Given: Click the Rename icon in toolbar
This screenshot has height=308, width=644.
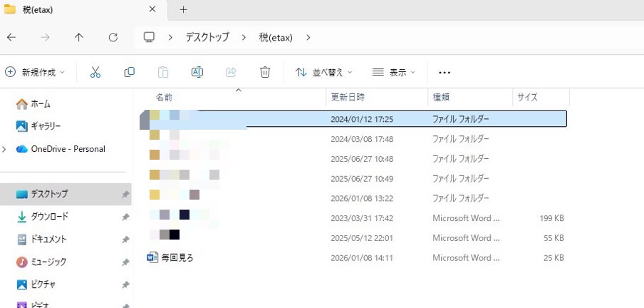Looking at the screenshot, I should point(197,72).
